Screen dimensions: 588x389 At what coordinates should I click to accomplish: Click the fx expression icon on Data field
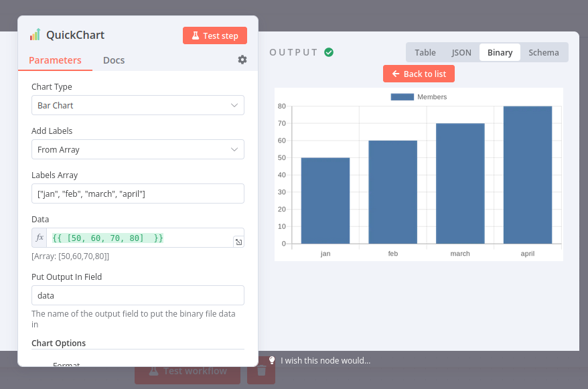click(x=39, y=238)
